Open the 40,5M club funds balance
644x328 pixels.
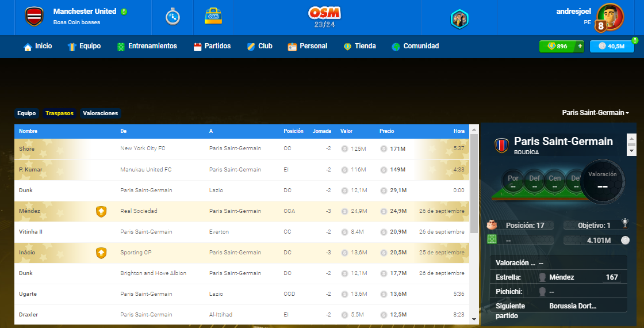612,46
